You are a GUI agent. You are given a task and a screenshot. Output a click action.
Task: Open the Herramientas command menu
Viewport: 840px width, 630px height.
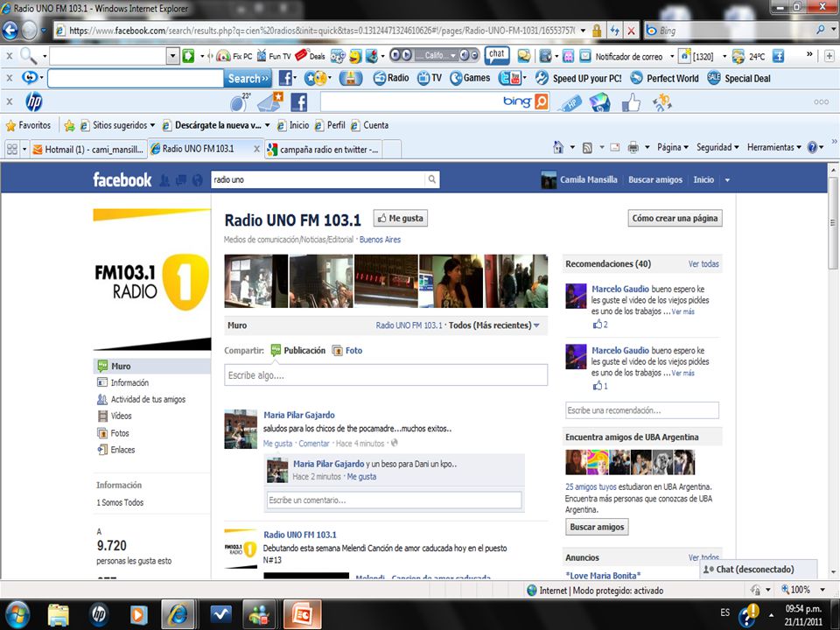[774, 147]
